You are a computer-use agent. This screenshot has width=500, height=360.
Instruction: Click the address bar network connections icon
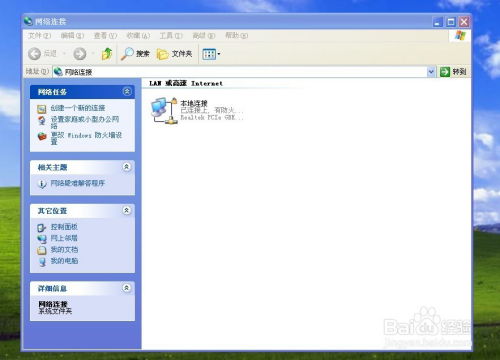tap(58, 72)
